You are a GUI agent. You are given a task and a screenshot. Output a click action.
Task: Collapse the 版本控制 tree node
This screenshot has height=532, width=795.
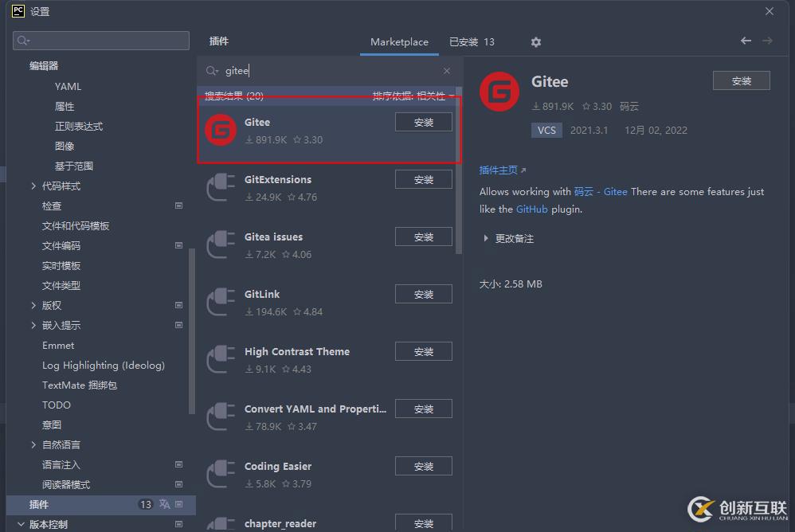coord(21,524)
